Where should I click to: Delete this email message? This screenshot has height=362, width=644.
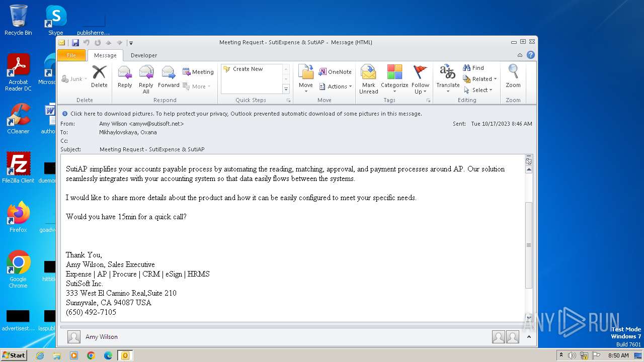click(x=99, y=77)
